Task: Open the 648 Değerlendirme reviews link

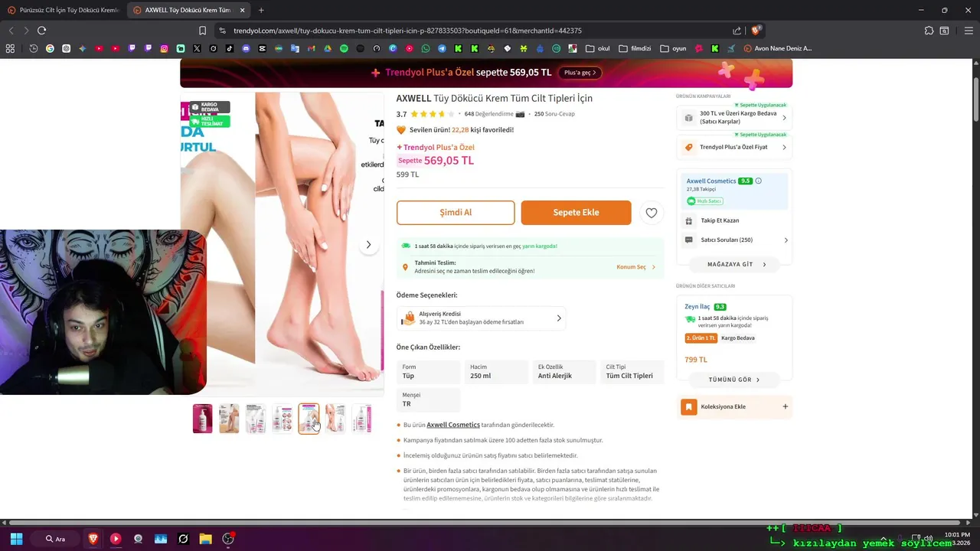Action: [x=489, y=114]
